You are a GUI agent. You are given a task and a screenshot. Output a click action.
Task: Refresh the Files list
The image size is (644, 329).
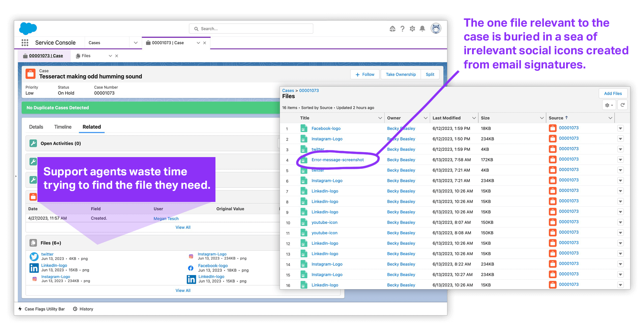[x=623, y=105]
